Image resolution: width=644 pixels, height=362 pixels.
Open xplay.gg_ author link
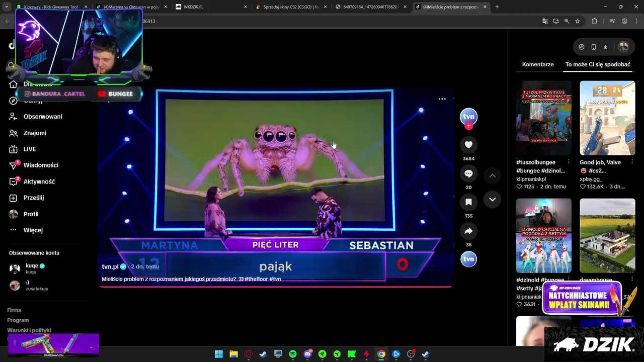[x=591, y=179]
